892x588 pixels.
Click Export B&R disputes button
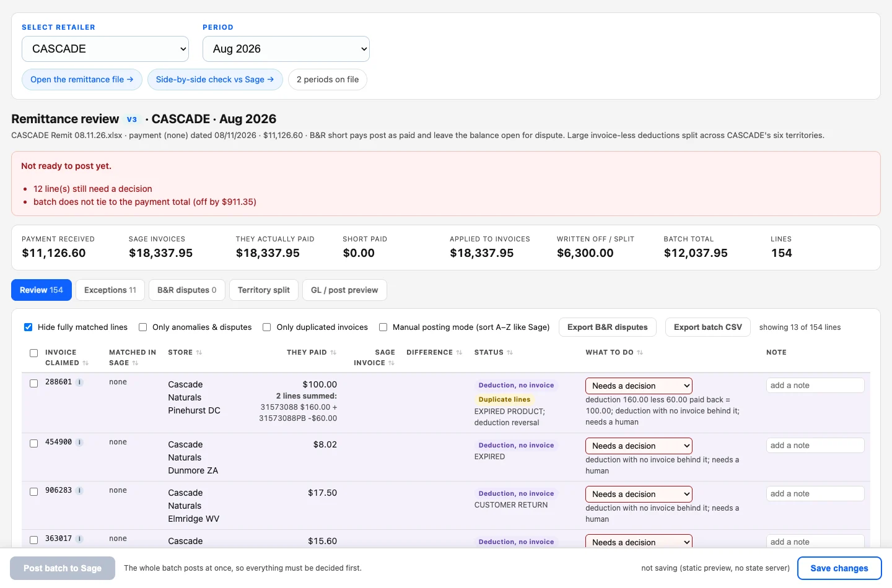608,327
